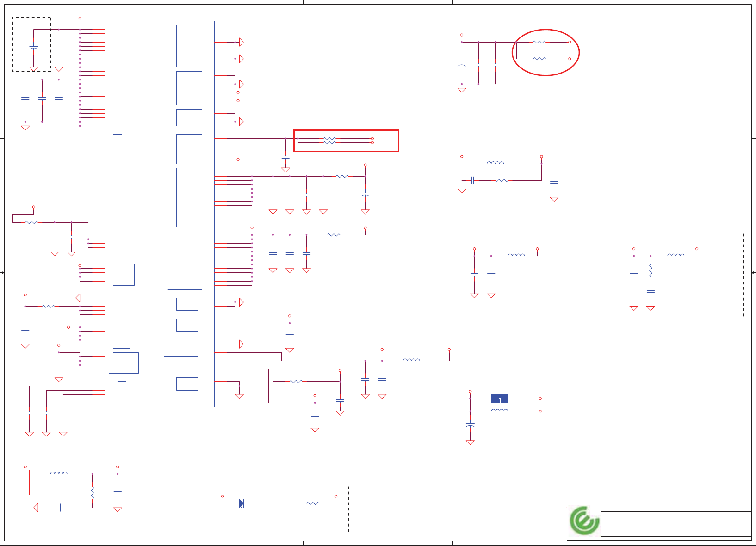Select the inductor inside the small red component outline
Screen dimensions: 756x546
[x=59, y=473]
